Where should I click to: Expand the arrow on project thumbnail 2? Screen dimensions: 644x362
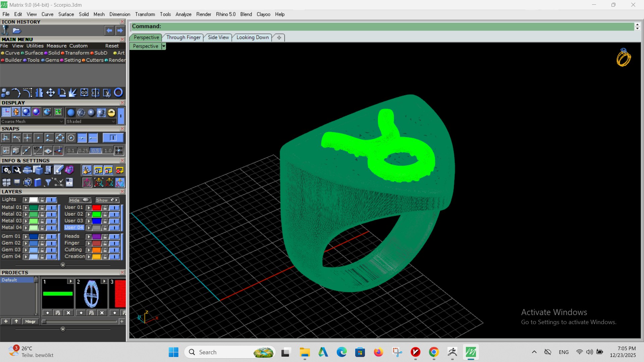pyautogui.click(x=104, y=281)
